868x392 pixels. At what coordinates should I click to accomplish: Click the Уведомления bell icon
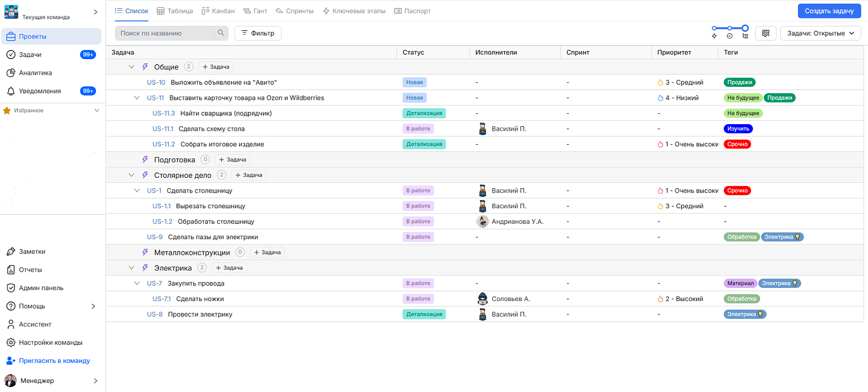(x=11, y=91)
